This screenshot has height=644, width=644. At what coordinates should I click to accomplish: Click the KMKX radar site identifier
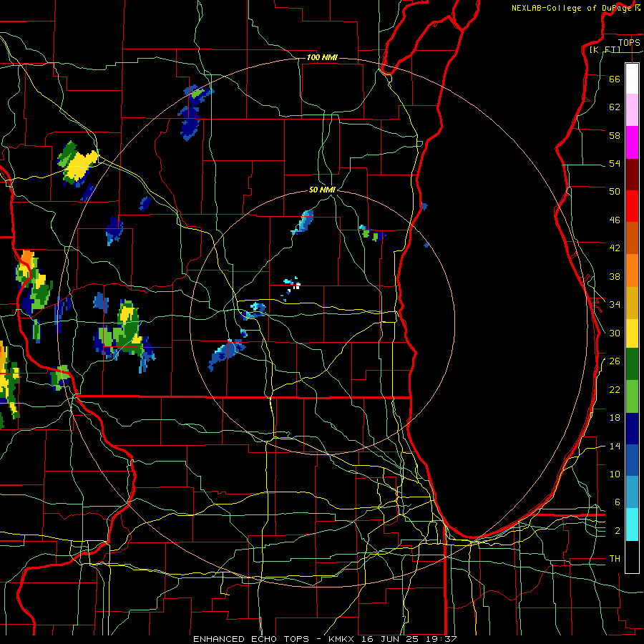[x=343, y=639]
